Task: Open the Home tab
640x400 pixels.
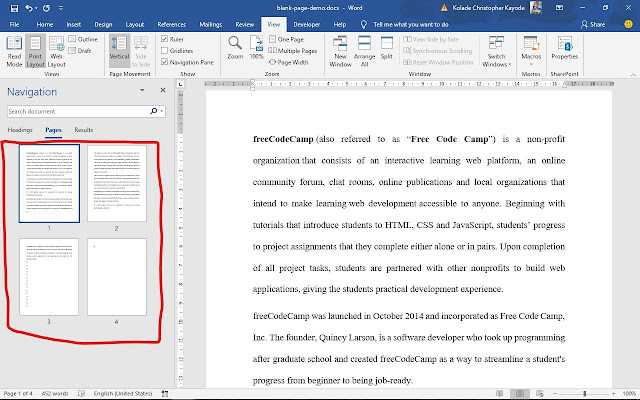Action: click(x=44, y=24)
